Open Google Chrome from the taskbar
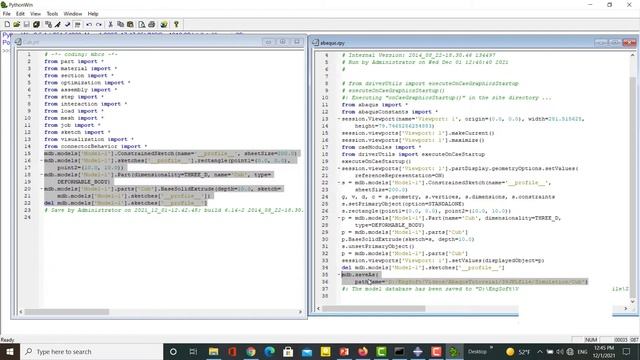The image size is (640, 360). point(251,351)
